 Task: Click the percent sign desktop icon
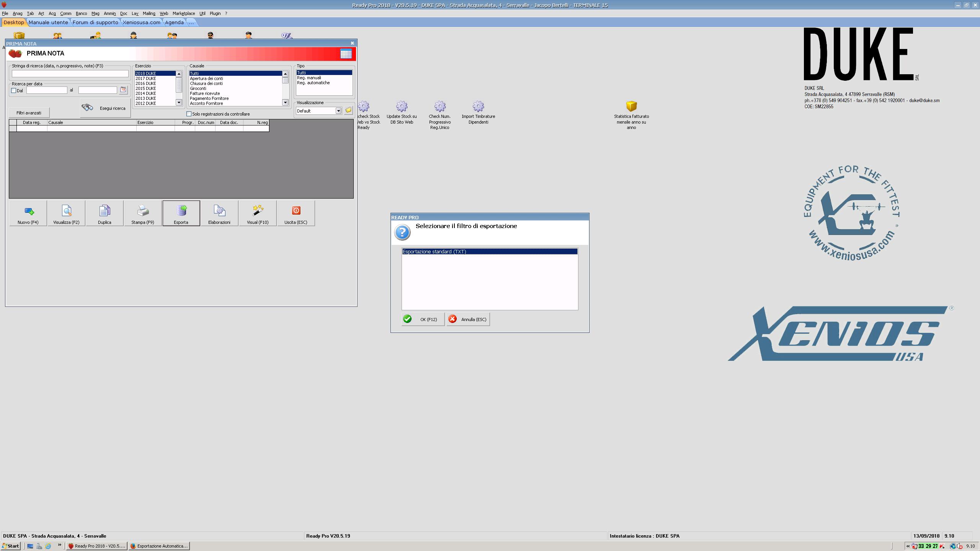click(x=287, y=36)
